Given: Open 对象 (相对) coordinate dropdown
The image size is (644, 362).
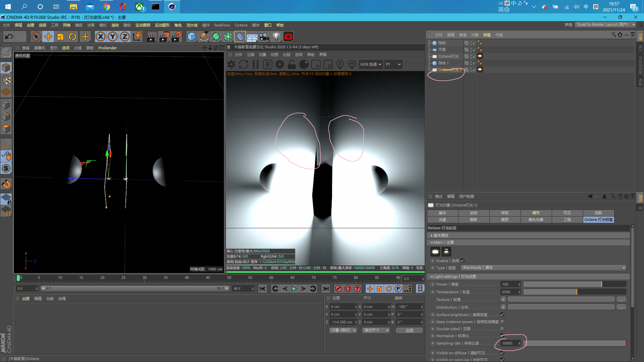Looking at the screenshot, I should pos(343,330).
